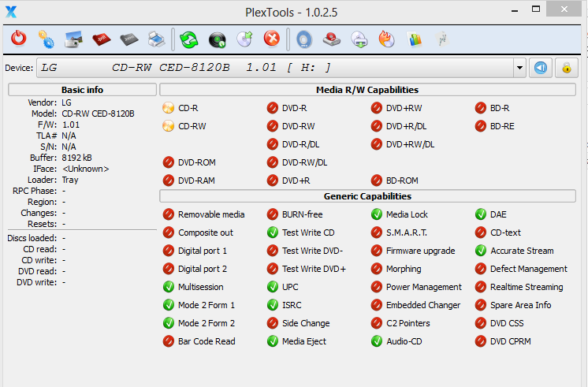Click the CD-R capability indicator
The image size is (588, 387).
click(169, 108)
